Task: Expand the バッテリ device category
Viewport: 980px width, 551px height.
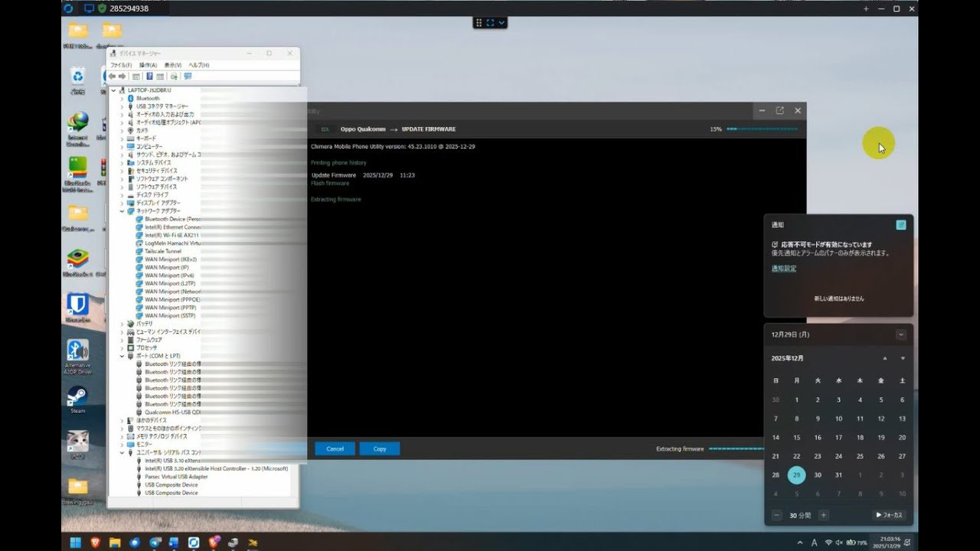Action: coord(122,324)
